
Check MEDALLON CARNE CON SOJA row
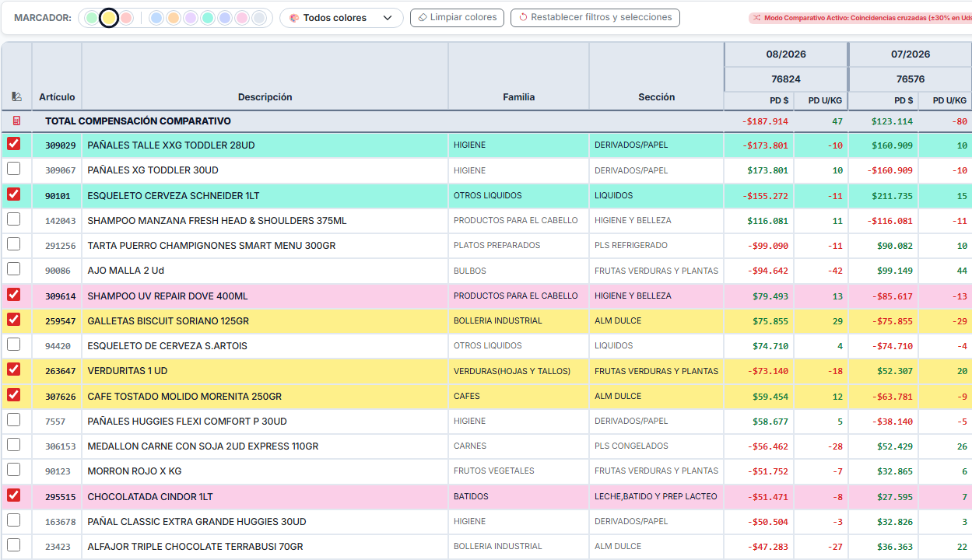point(14,445)
